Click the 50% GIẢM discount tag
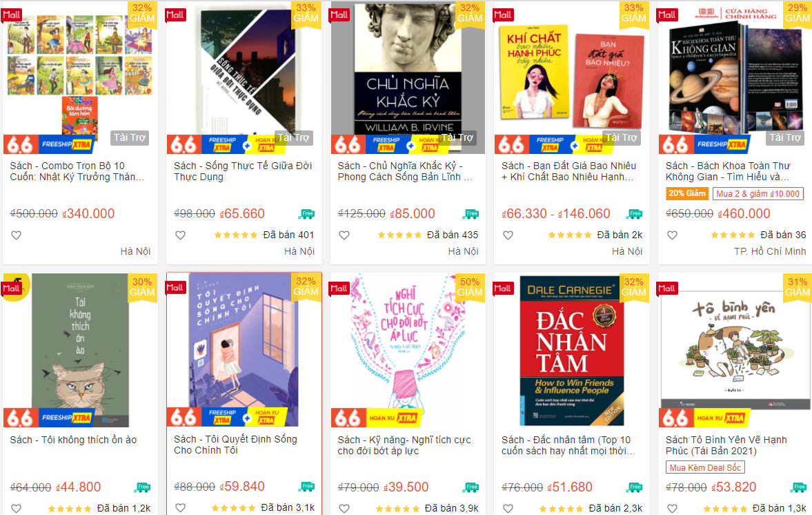Screen dimensions: 812x515 470,286
